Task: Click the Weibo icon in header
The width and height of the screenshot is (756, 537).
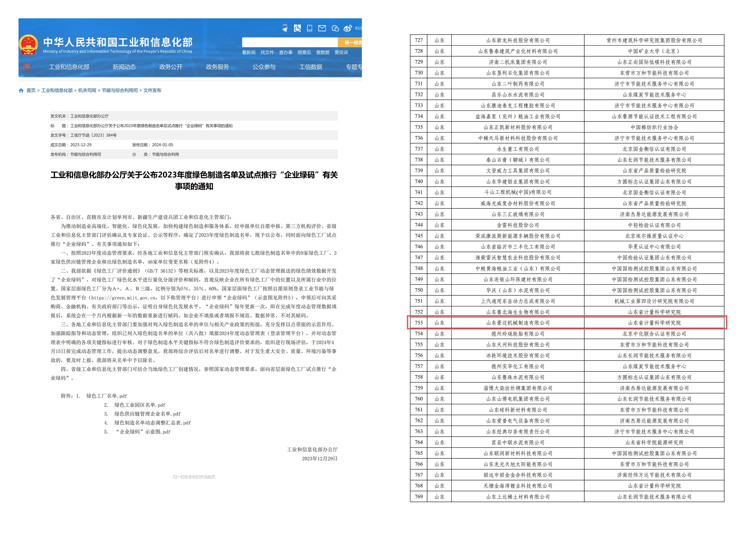Action: click(348, 28)
